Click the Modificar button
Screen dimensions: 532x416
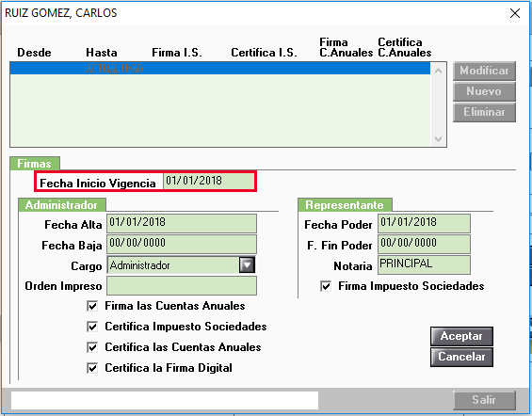point(484,71)
